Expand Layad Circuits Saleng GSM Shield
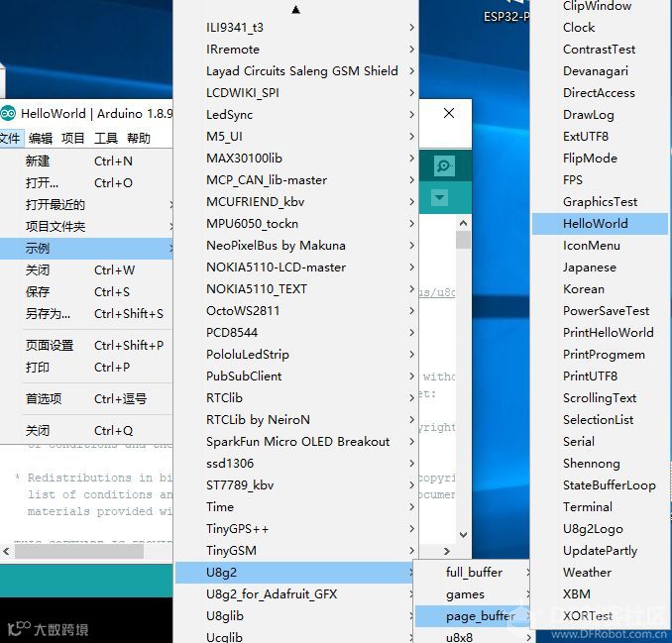 (295, 71)
